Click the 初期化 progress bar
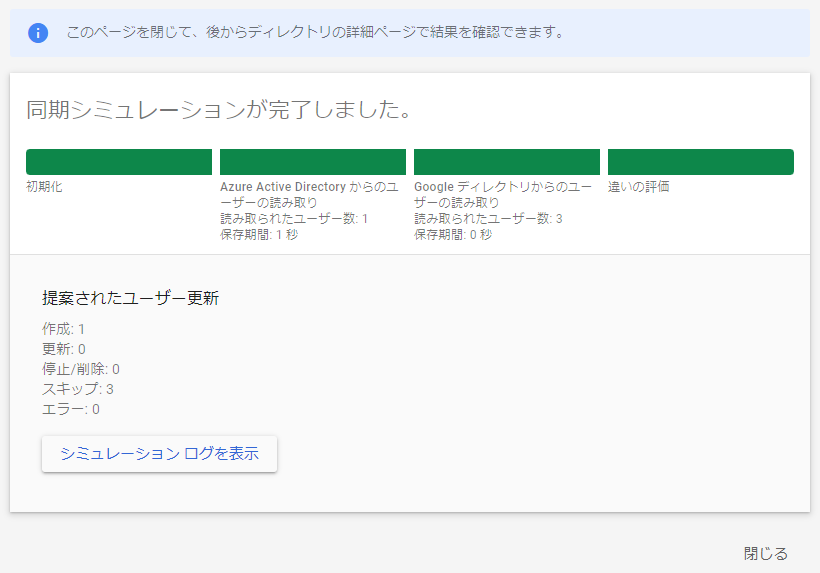820x573 pixels. click(x=119, y=162)
